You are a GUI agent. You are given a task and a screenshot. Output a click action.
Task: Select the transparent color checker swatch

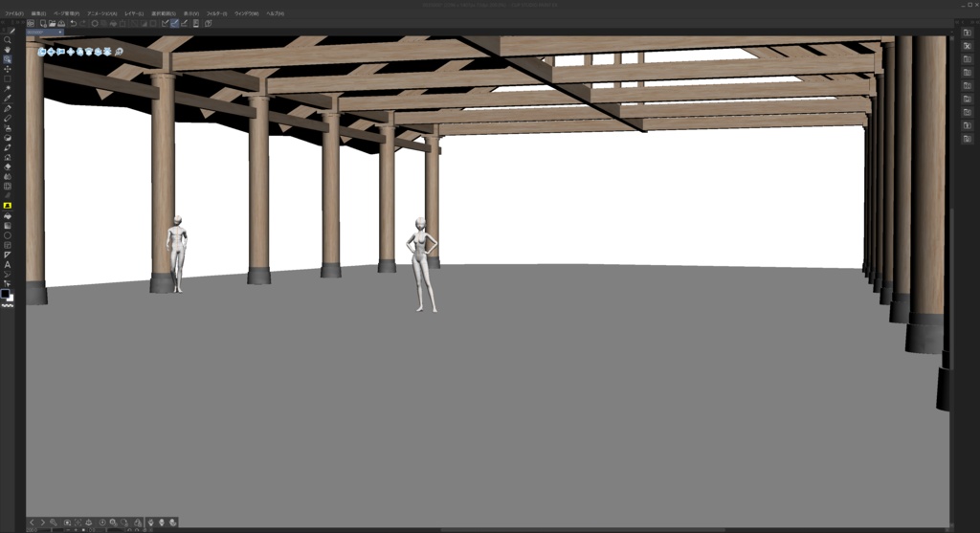[x=8, y=305]
